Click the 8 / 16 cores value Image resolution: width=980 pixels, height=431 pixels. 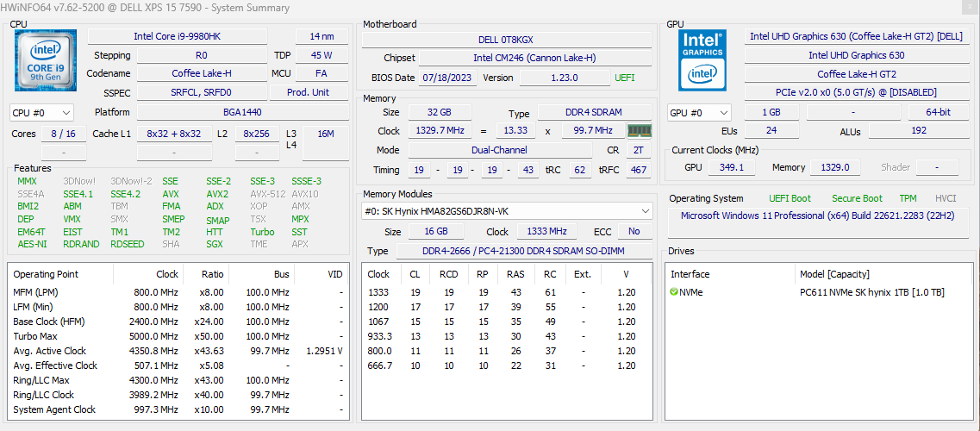point(64,134)
